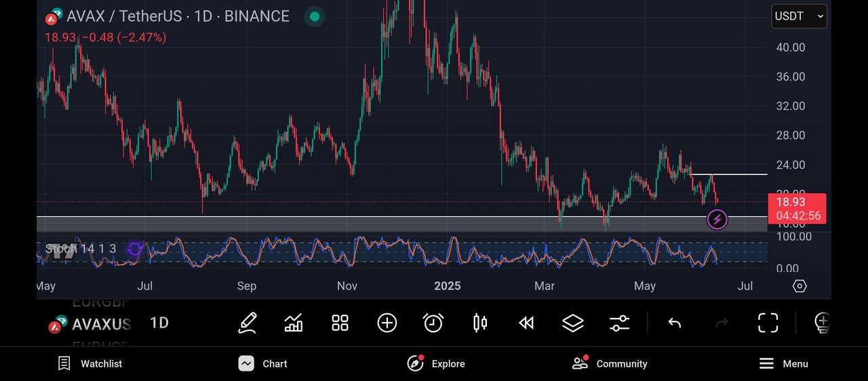The width and height of the screenshot is (868, 381).
Task: Create an alert with the alarm clock icon
Action: pos(433,323)
